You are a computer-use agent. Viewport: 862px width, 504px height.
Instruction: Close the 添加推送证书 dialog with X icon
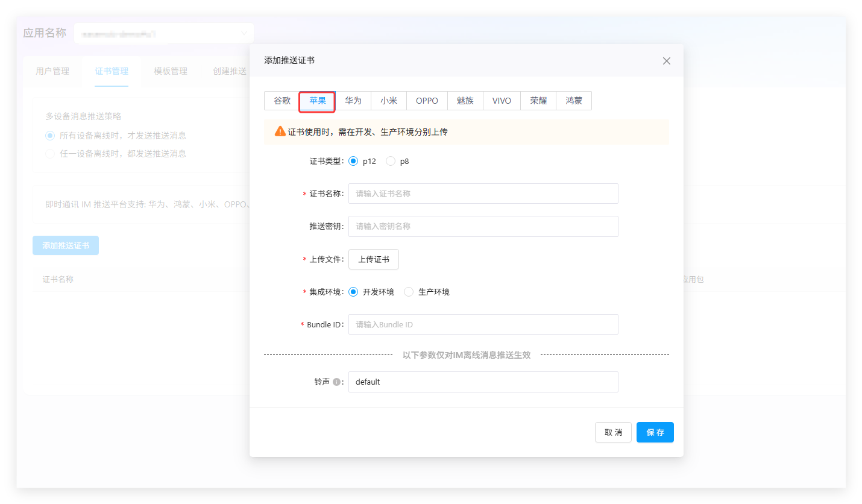[x=666, y=61]
